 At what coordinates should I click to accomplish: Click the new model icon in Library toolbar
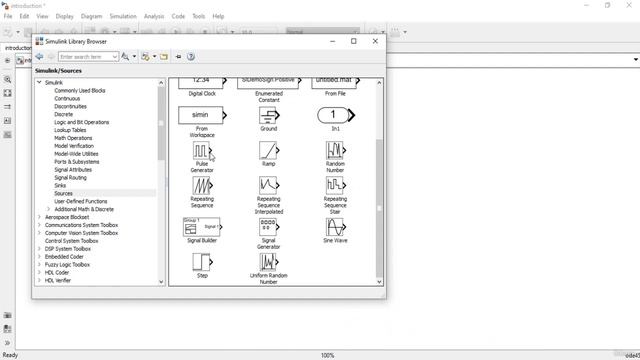pos(145,57)
